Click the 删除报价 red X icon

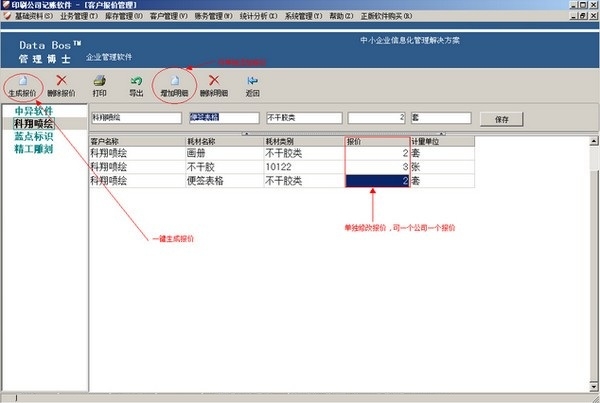pos(61,80)
